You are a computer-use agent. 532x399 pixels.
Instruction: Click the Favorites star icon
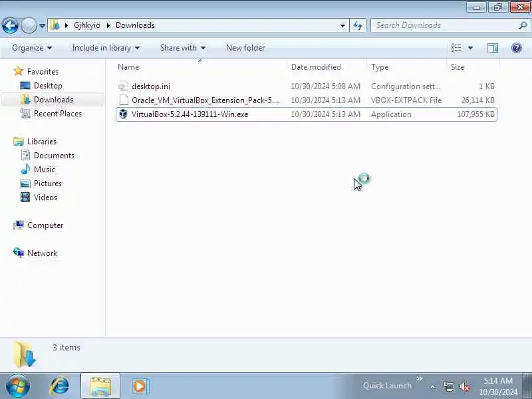[19, 71]
